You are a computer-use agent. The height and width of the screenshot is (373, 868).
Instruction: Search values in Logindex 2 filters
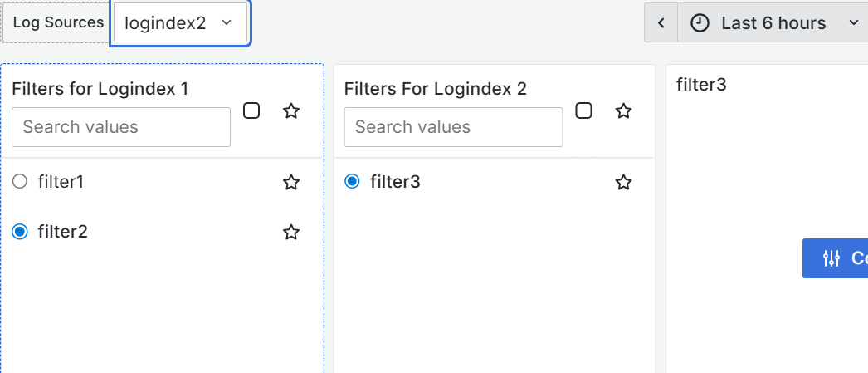(453, 127)
